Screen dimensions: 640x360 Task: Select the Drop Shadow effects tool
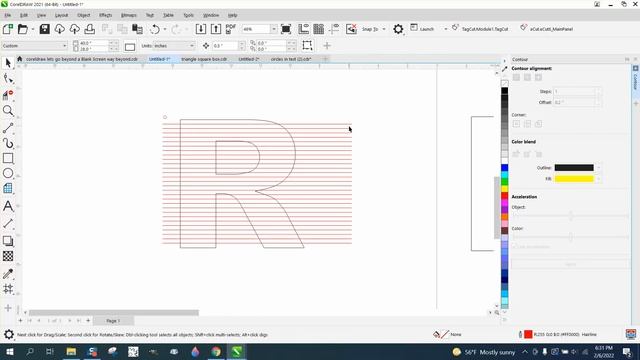click(8, 241)
